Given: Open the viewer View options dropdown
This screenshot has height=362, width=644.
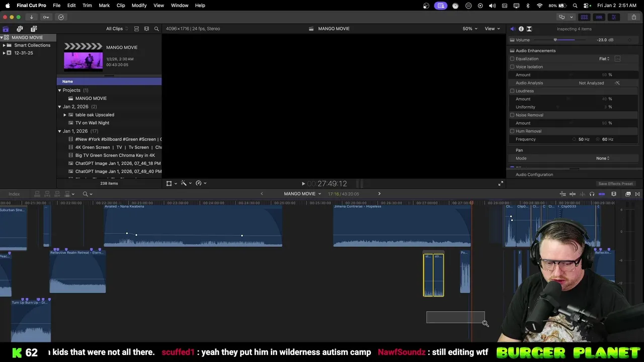Looking at the screenshot, I should point(492,29).
